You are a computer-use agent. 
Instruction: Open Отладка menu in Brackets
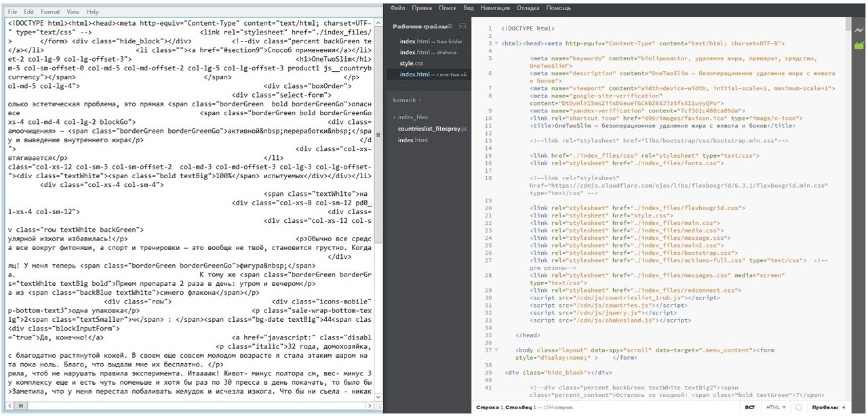[x=529, y=8]
